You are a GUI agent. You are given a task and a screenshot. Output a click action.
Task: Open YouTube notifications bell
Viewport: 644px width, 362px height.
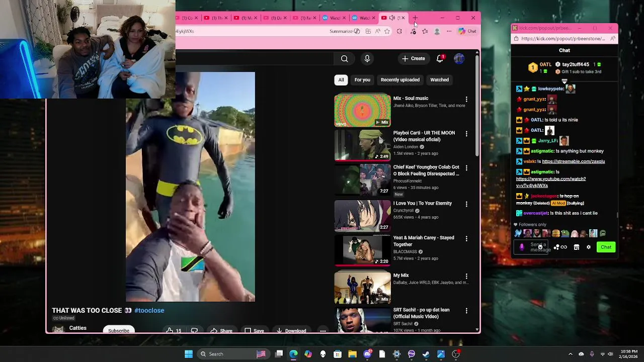point(440,58)
